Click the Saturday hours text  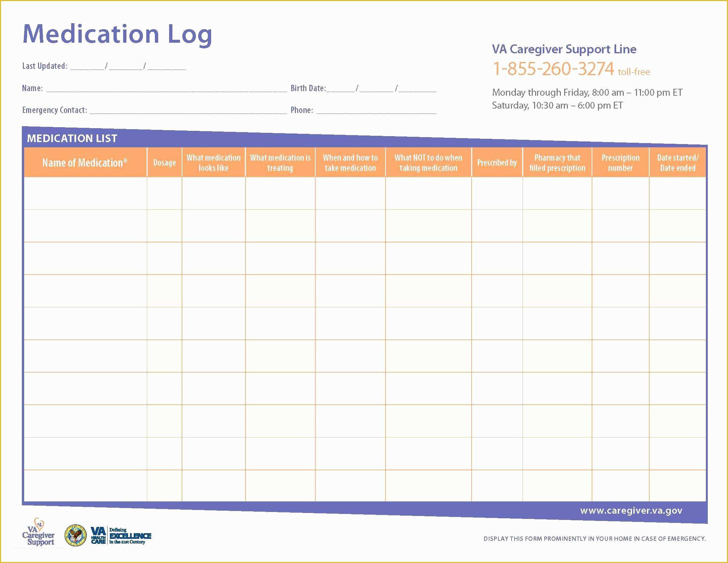tap(557, 105)
